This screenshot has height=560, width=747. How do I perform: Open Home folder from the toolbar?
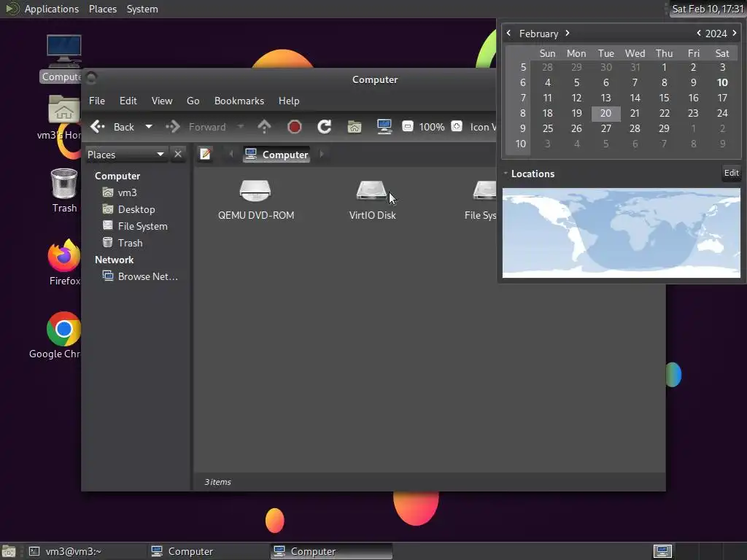point(355,127)
